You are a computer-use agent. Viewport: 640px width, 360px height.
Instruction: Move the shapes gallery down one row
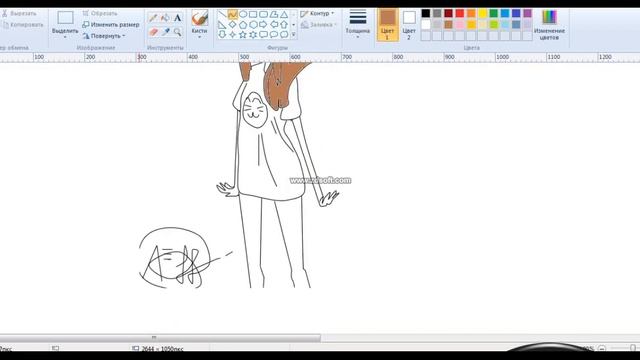[x=293, y=24]
